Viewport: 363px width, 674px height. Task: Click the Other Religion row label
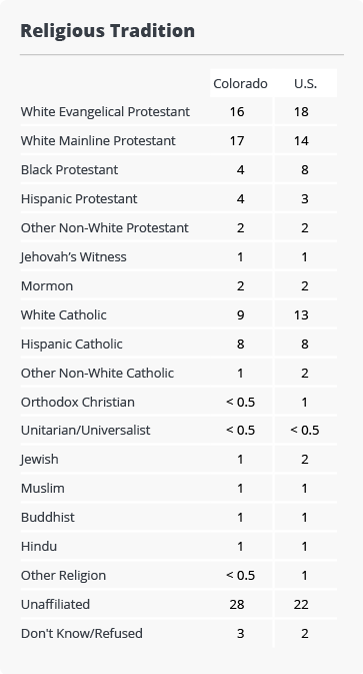click(63, 576)
